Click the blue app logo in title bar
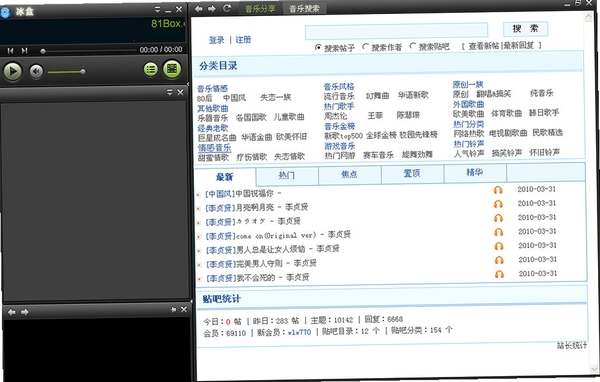This screenshot has height=382, width=600. [5, 12]
